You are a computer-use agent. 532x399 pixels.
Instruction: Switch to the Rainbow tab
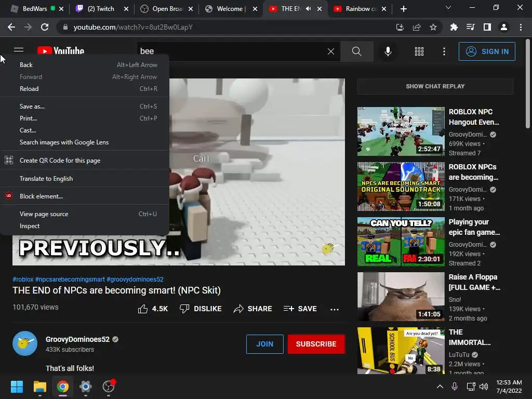point(360,9)
